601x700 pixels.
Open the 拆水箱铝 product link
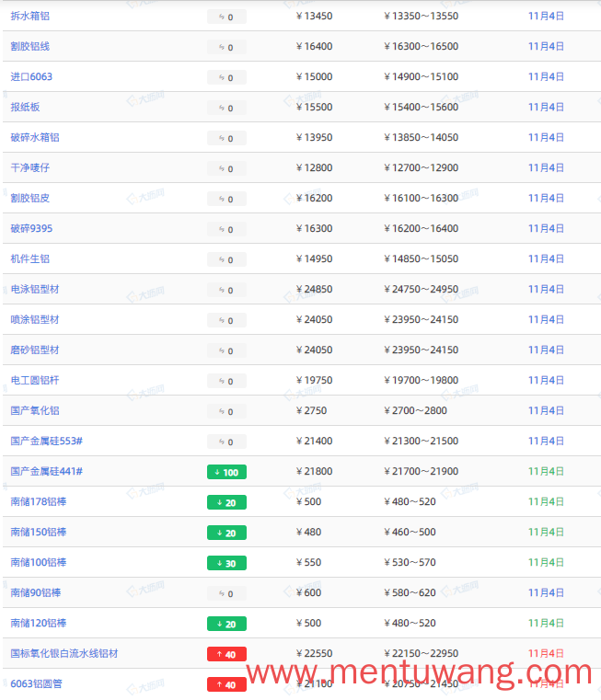[x=30, y=16]
